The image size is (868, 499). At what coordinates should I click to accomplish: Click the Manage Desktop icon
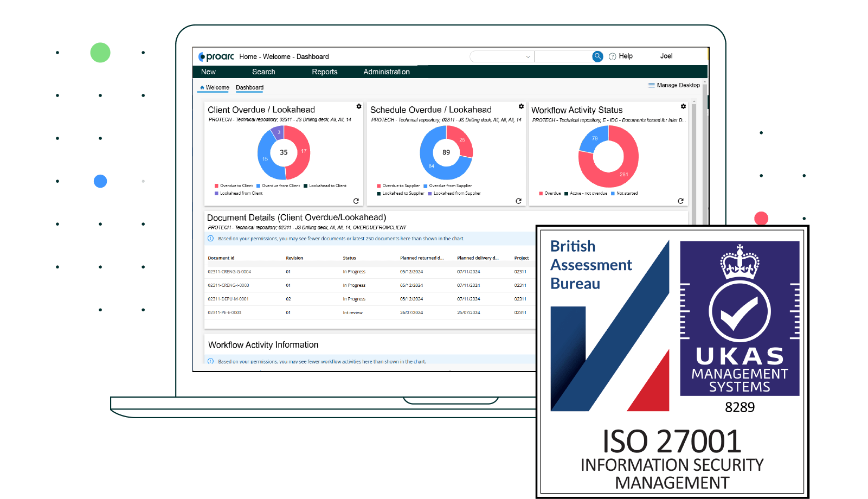click(651, 85)
